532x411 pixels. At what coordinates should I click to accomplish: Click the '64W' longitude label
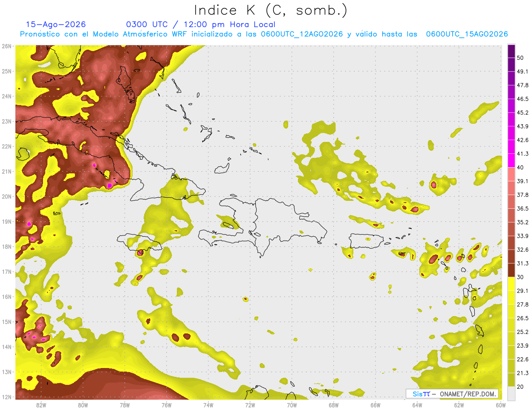coord(417,405)
